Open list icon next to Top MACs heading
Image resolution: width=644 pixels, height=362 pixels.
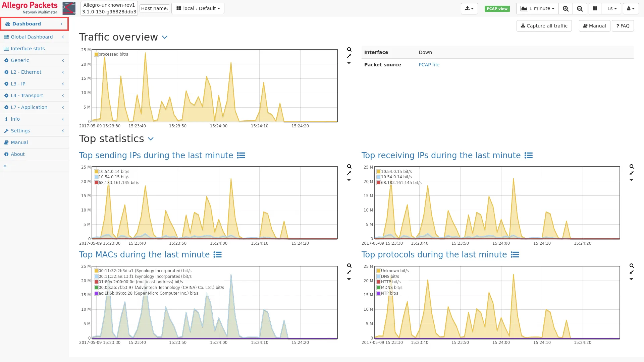coord(218,255)
